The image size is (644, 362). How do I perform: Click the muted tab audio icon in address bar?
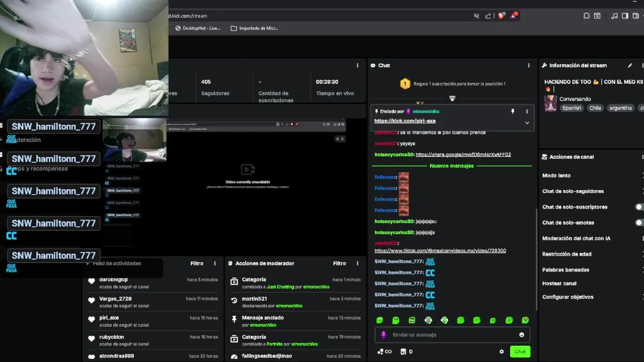(476, 16)
